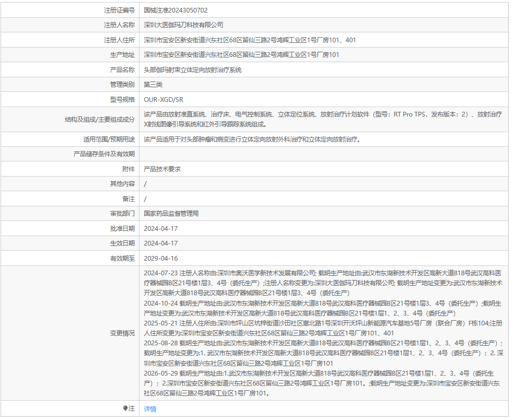Click the 注册人住所 label cell
Image resolution: width=512 pixels, height=420 pixels.
click(70, 40)
